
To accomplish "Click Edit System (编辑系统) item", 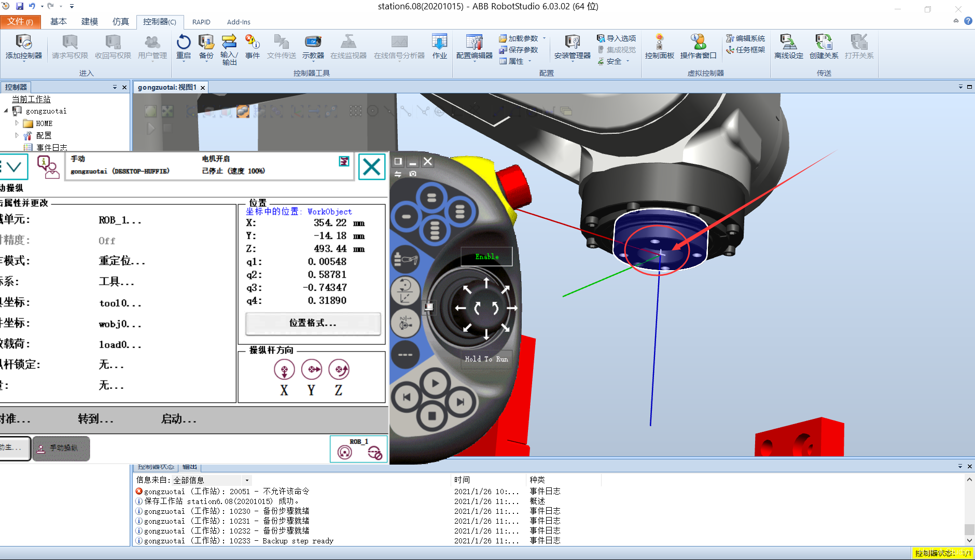I will click(745, 38).
